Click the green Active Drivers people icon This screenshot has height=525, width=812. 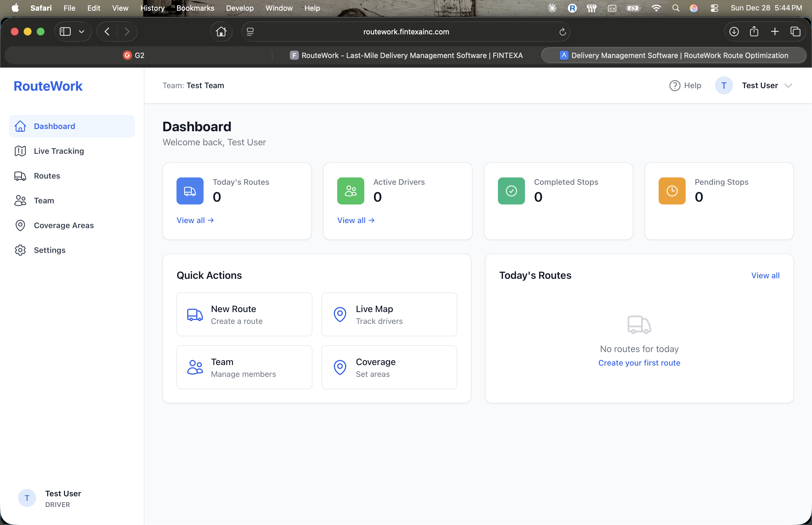pos(350,191)
